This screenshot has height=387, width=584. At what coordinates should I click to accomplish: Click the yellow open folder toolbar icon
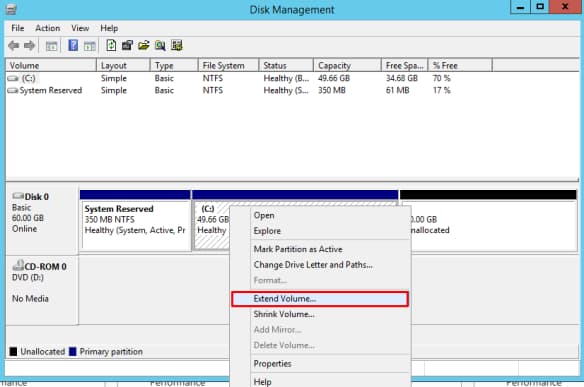coord(144,45)
